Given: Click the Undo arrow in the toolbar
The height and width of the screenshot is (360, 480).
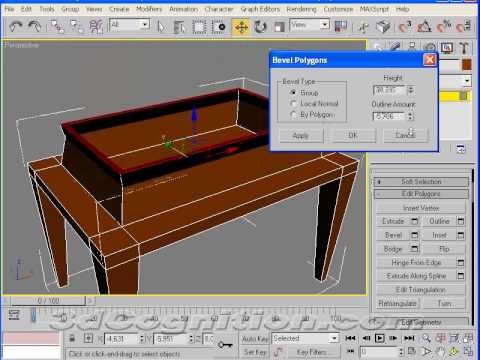Looking at the screenshot, I should tap(16, 26).
